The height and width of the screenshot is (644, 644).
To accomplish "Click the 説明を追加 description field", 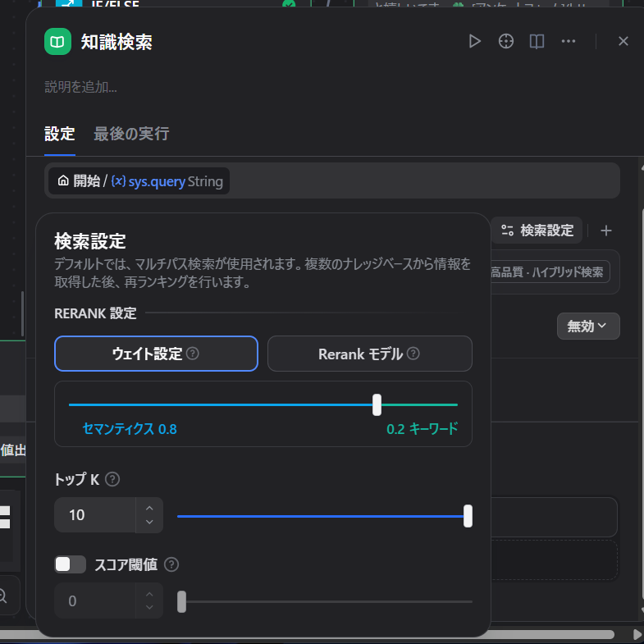I will coord(80,87).
